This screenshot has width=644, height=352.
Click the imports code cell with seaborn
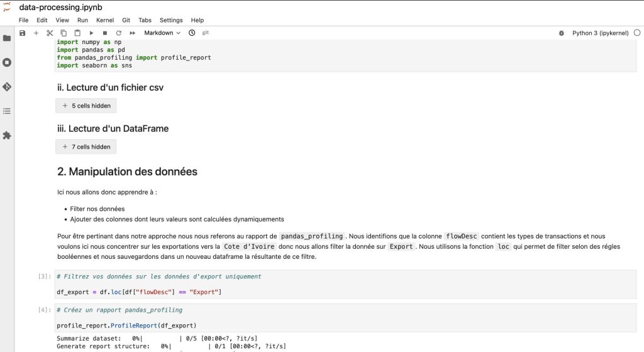coord(345,55)
